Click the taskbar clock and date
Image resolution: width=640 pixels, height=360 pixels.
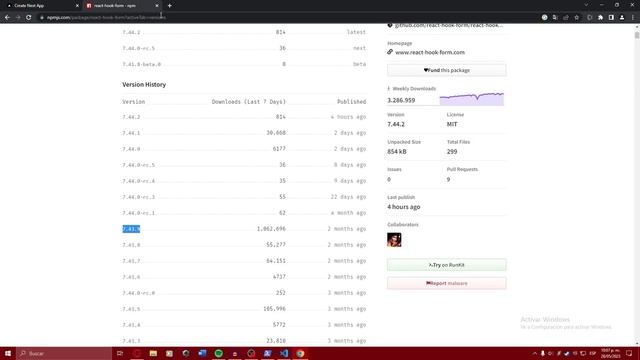pyautogui.click(x=611, y=353)
